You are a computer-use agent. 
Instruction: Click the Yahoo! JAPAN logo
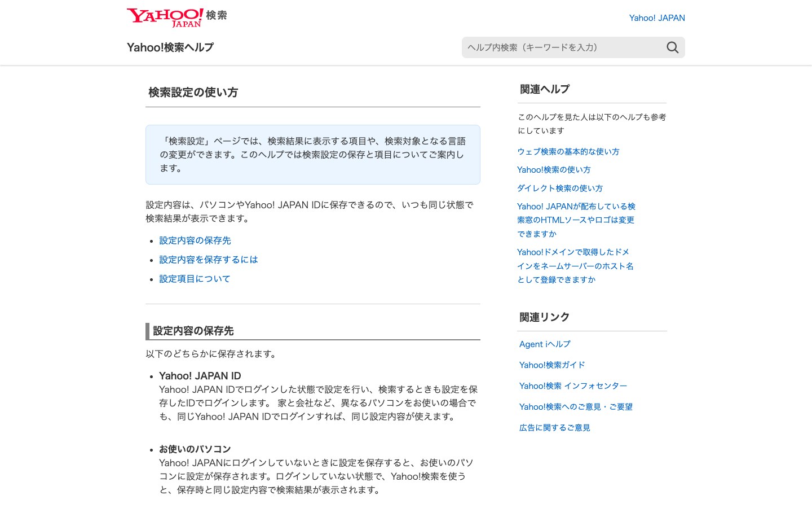176,17
